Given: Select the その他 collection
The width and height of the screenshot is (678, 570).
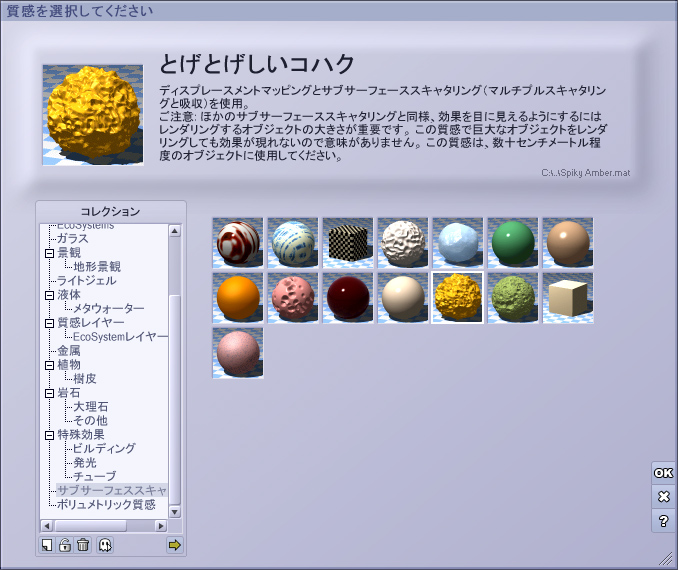Looking at the screenshot, I should [90, 420].
